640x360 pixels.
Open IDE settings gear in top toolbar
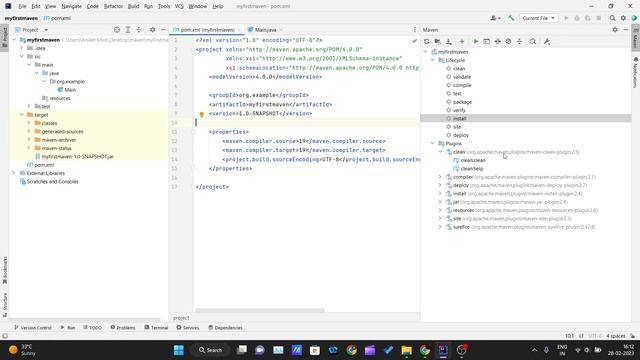(x=623, y=18)
